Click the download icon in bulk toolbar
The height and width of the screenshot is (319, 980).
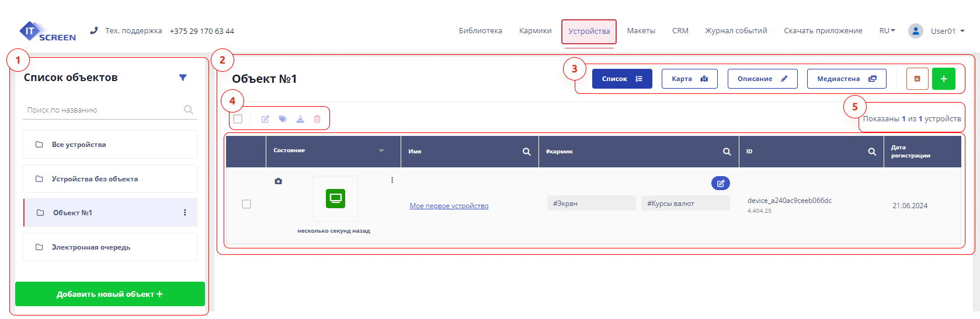(x=300, y=119)
